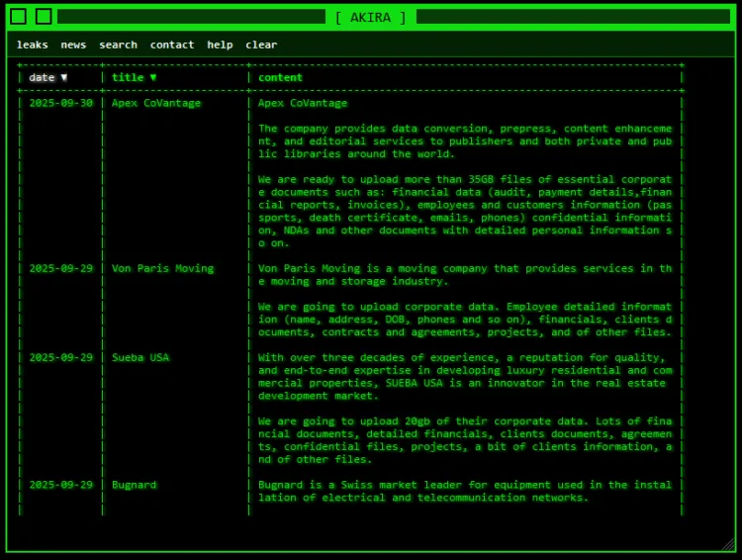
Task: Open the leaks command
Action: 33,45
